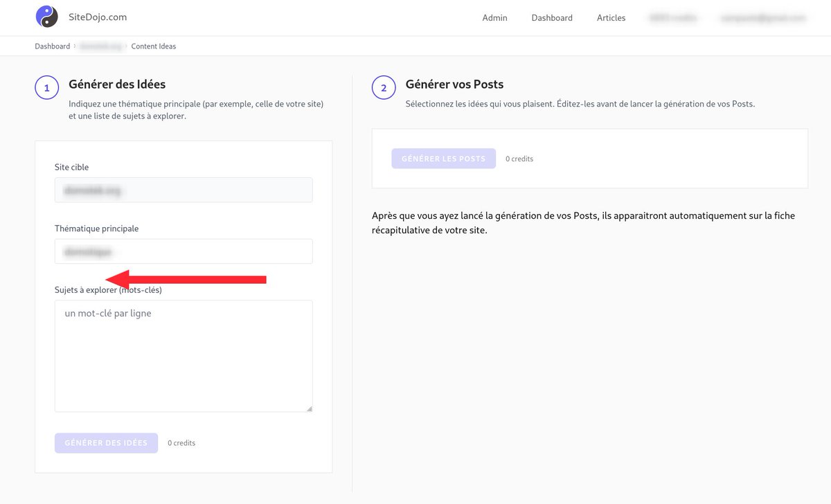Focus the Thématique principale input
Screen dimensions: 831x504
click(x=184, y=251)
